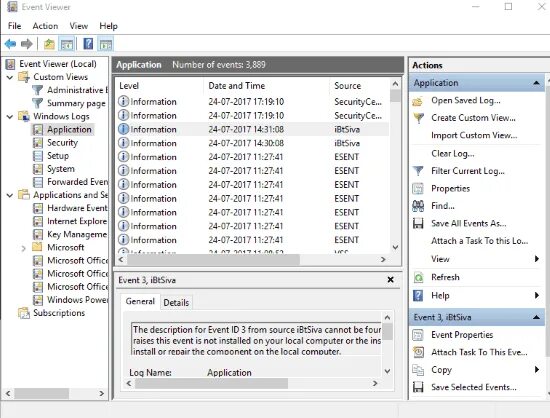Image resolution: width=550 pixels, height=418 pixels.
Task: Click the Create Custom View funnel icon
Action: click(x=418, y=118)
